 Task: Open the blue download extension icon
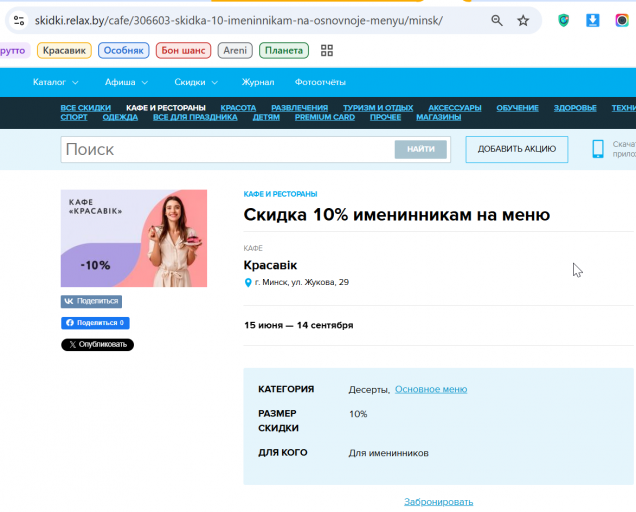point(593,20)
